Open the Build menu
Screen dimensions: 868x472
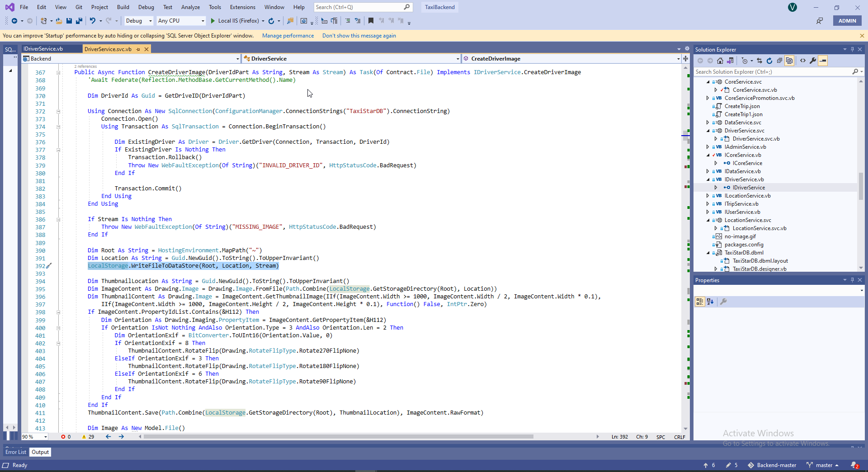pyautogui.click(x=123, y=7)
